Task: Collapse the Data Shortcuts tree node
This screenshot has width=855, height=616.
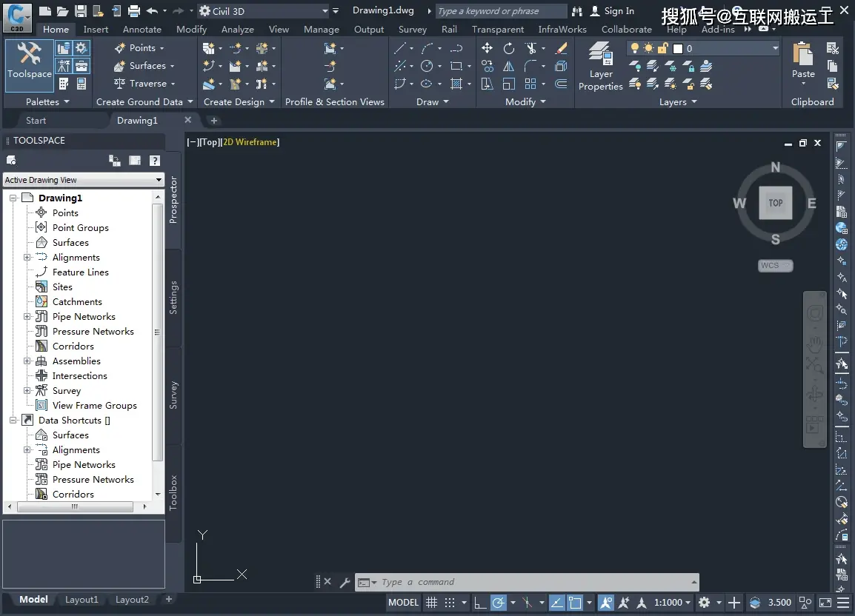Action: [x=13, y=421]
